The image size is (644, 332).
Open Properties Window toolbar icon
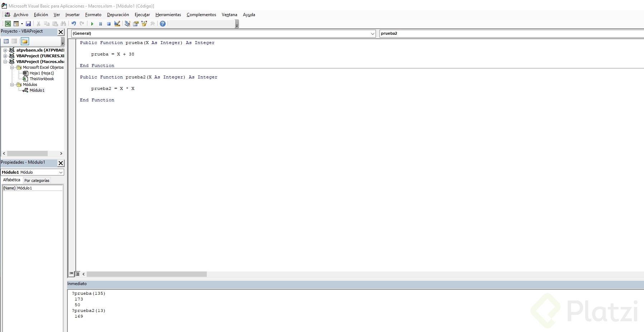tap(136, 24)
